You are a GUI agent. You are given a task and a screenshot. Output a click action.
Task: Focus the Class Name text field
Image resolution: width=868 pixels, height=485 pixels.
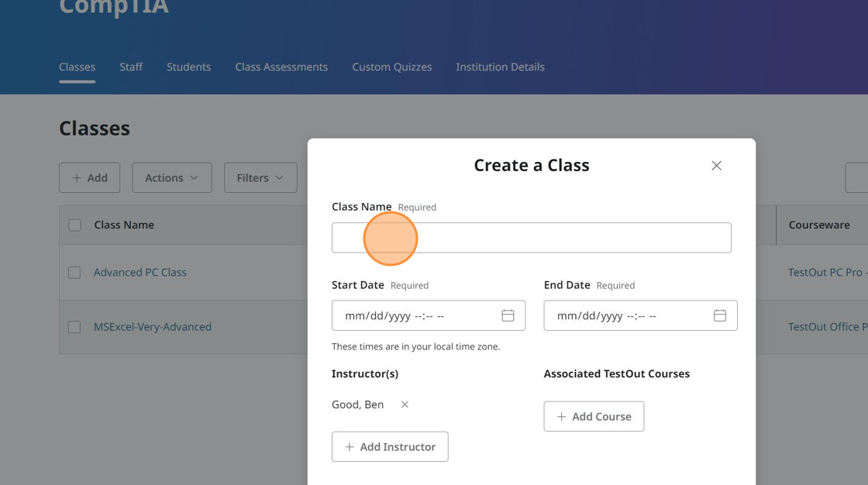point(531,238)
